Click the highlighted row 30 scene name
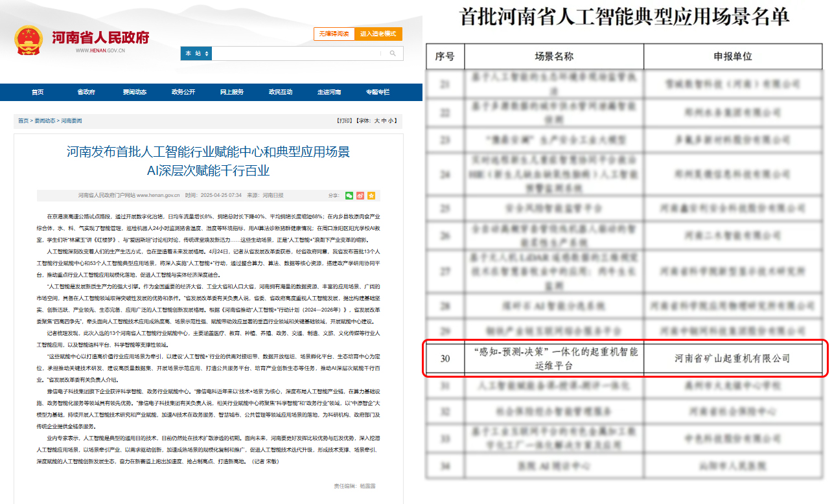The image size is (832, 504). 554,358
